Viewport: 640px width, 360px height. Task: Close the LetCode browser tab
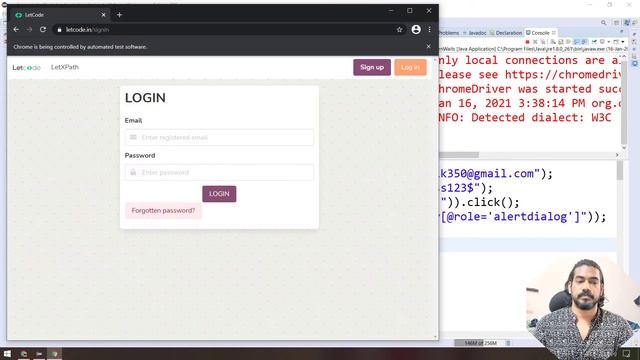pos(103,15)
